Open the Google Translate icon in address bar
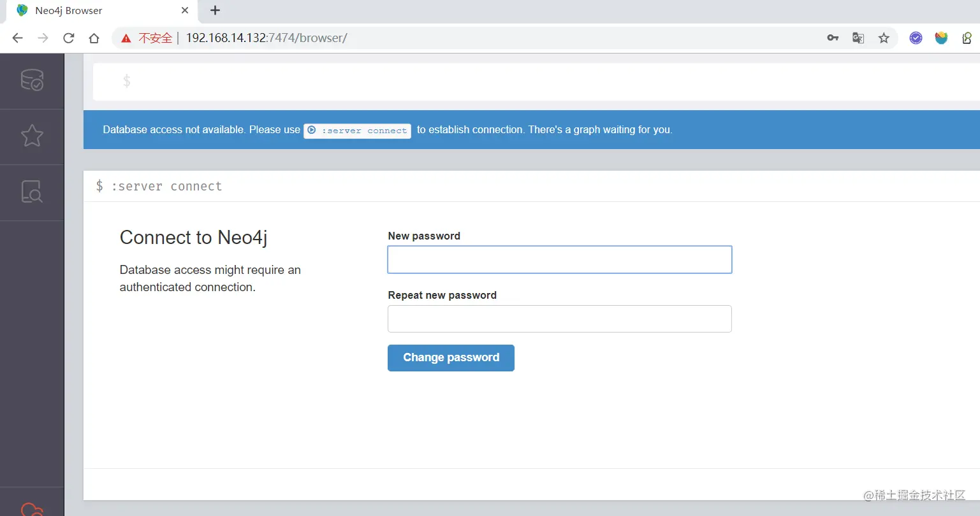The image size is (980, 516). coord(858,38)
